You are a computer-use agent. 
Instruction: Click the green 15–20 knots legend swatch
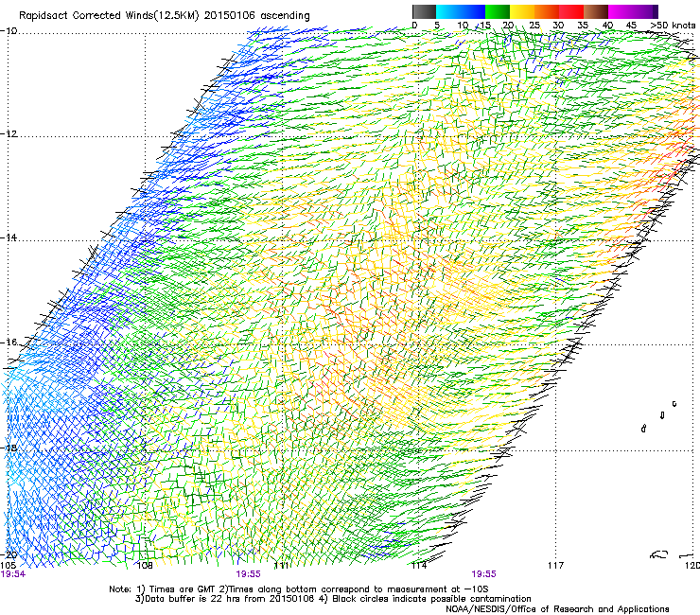click(498, 11)
